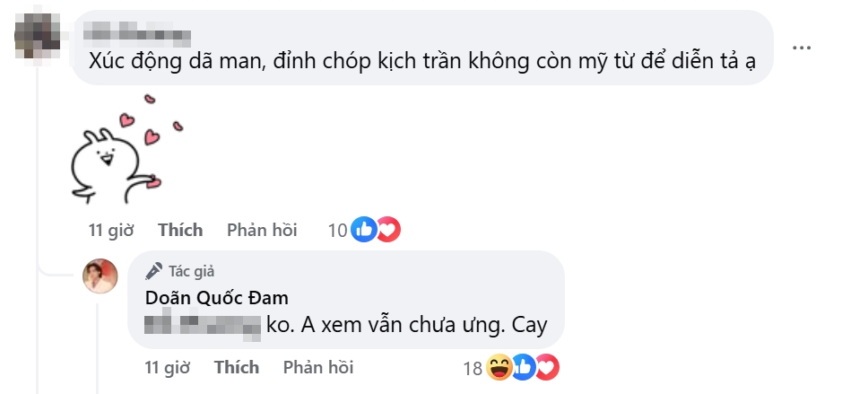Toggle Thích on the top comment
This screenshot has width=868, height=394.
[x=180, y=230]
